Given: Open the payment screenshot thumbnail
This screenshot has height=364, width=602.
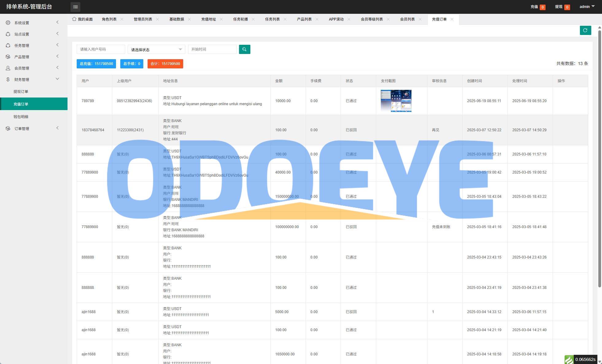Looking at the screenshot, I should click(396, 101).
